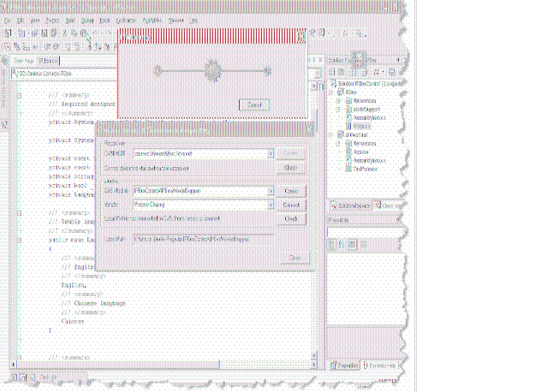Select the Class View bottom tab
This screenshot has width=548, height=392.
tap(389, 205)
